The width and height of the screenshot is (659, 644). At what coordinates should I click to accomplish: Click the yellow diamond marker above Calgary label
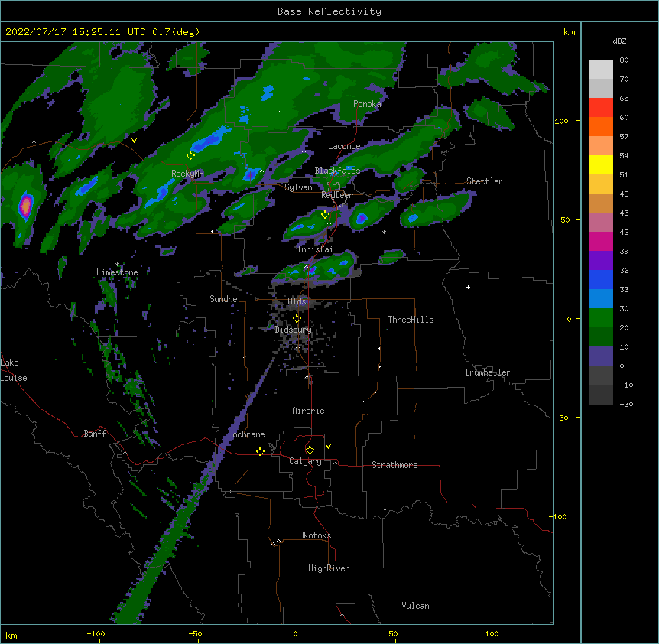[x=310, y=450]
